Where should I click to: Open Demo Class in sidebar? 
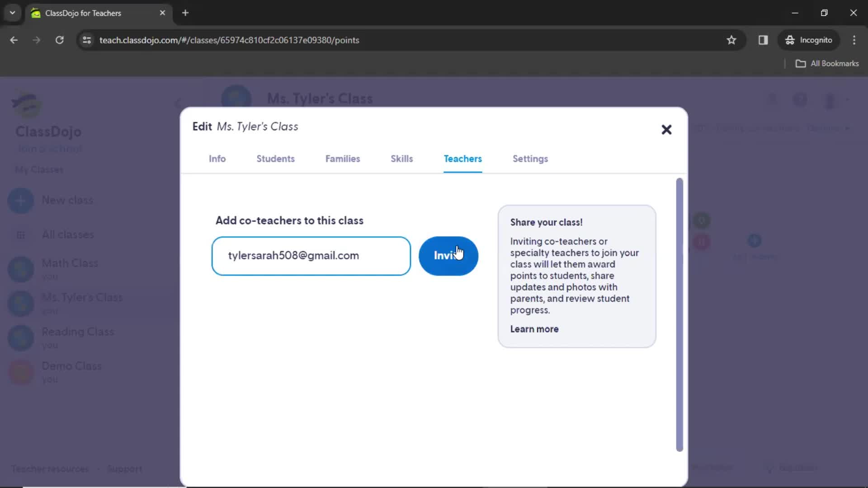[71, 366]
